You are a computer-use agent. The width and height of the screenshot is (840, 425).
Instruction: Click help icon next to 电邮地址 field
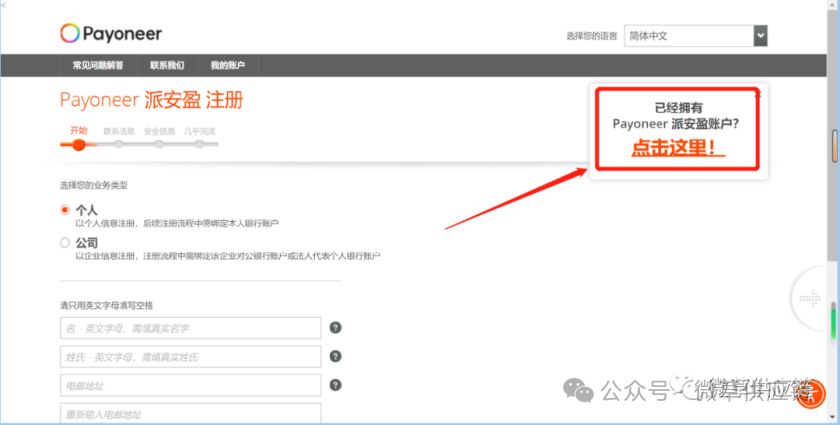pyautogui.click(x=335, y=385)
